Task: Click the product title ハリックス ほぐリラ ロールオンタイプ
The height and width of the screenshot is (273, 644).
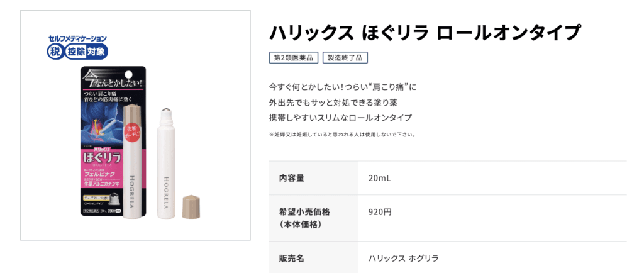Action: pyautogui.click(x=425, y=33)
